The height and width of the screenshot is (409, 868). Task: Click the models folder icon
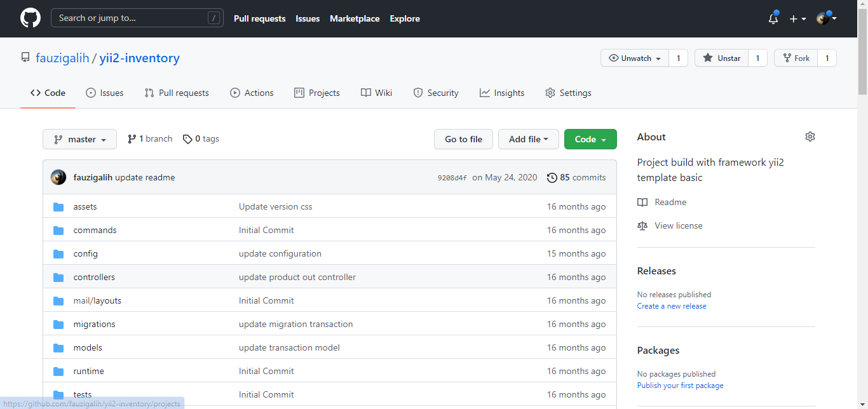click(x=58, y=348)
